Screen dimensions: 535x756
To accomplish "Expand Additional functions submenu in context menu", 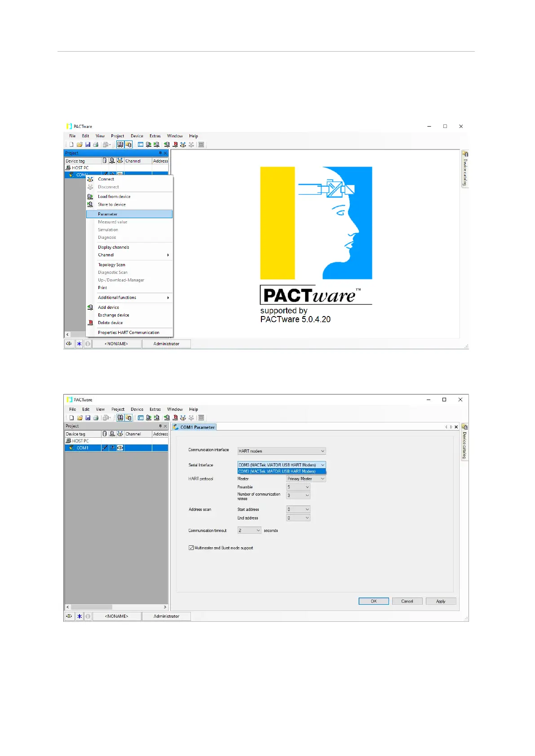I will click(129, 298).
